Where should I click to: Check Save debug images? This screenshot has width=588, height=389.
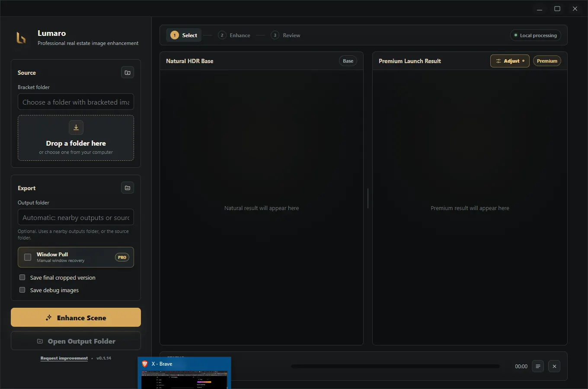pos(22,290)
